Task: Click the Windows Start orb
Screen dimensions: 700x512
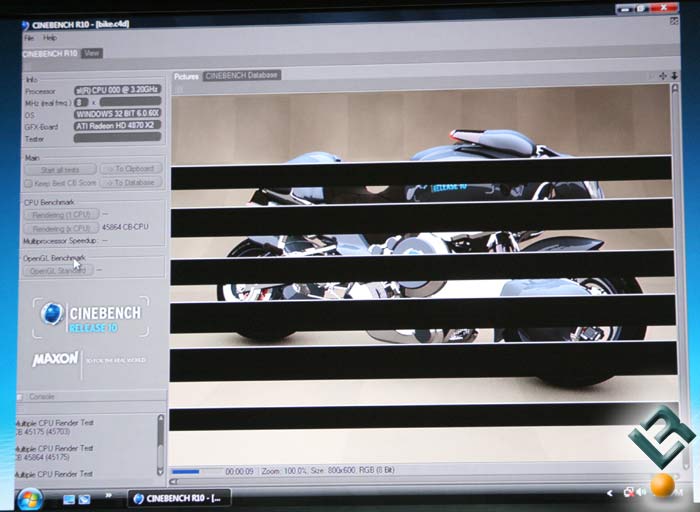Action: point(29,497)
